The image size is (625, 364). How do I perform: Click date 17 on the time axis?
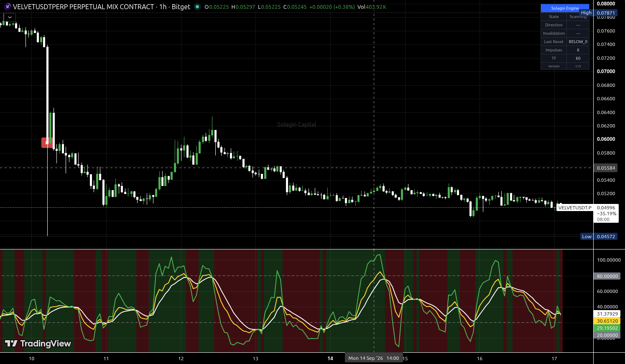pos(554,359)
